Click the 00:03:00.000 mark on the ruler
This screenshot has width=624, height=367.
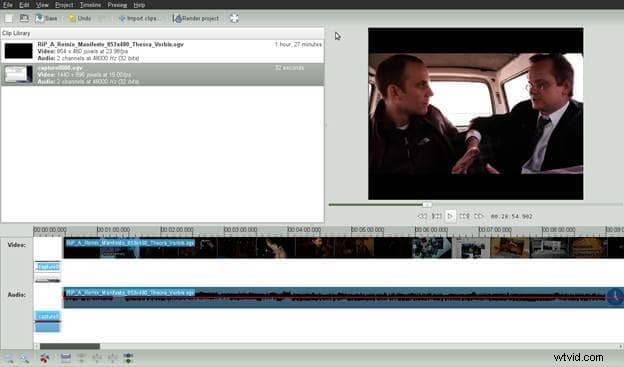pyautogui.click(x=240, y=230)
